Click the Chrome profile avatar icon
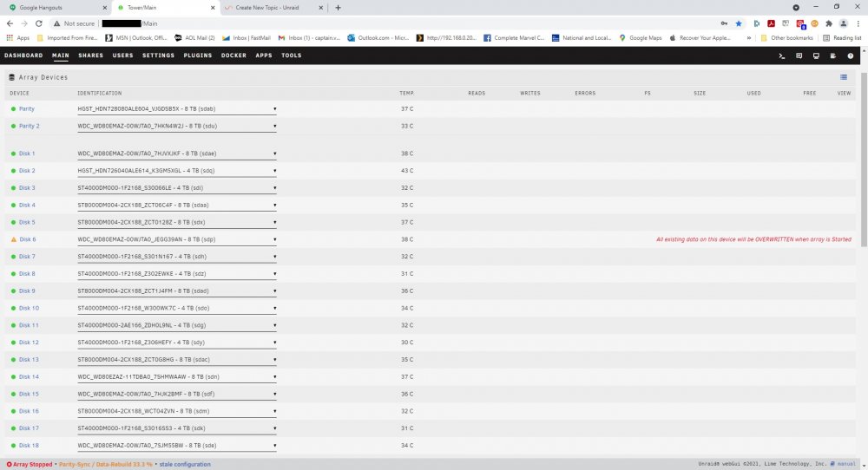Screen dimensions: 868x470 pyautogui.click(x=843, y=23)
